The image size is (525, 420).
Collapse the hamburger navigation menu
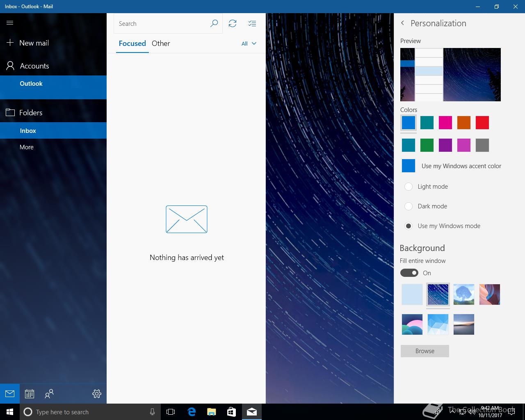(10, 23)
